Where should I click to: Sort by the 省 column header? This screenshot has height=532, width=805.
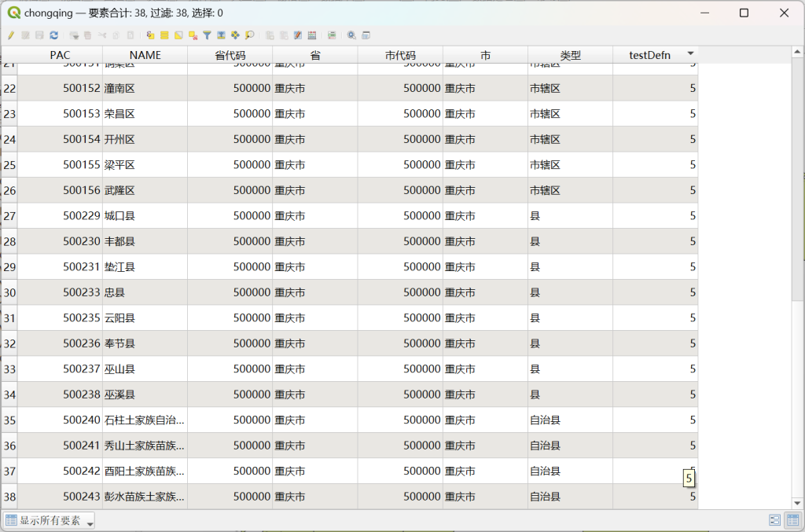point(315,55)
